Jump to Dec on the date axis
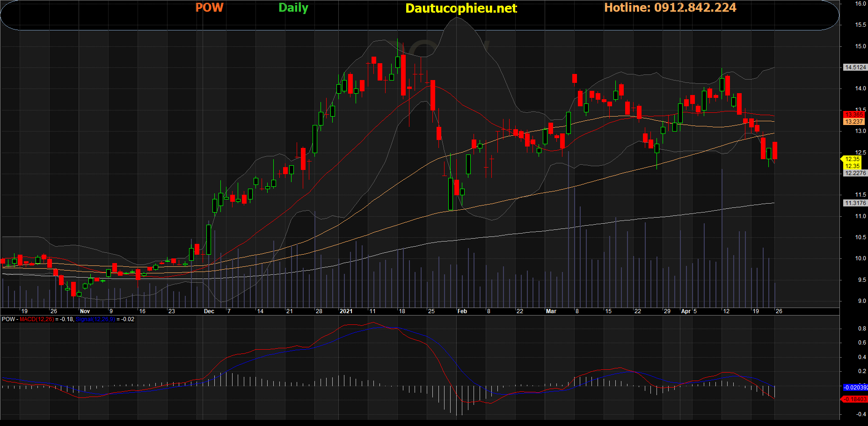 click(209, 311)
